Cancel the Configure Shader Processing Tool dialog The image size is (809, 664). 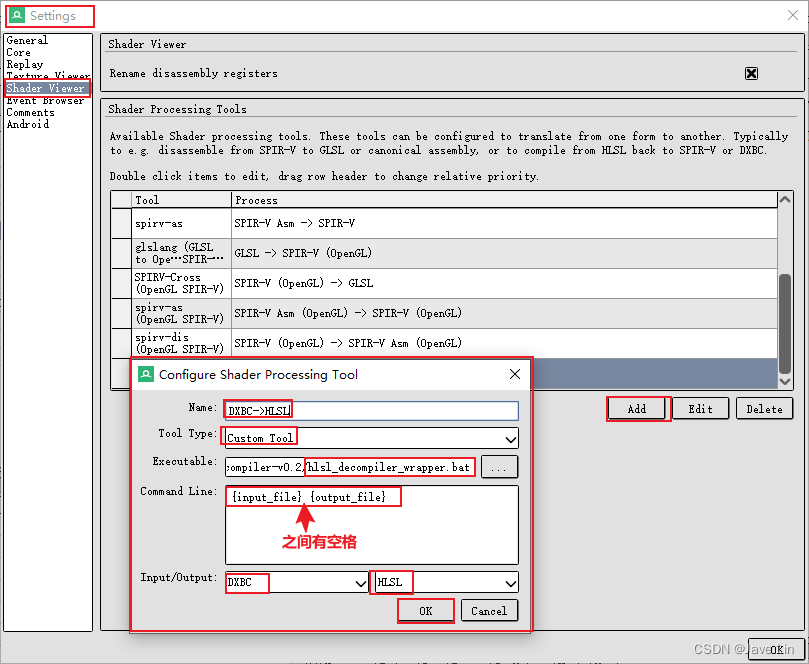489,610
